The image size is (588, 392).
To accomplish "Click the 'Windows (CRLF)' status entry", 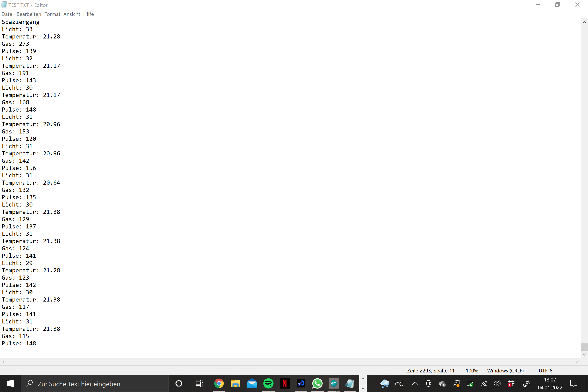I will (505, 371).
